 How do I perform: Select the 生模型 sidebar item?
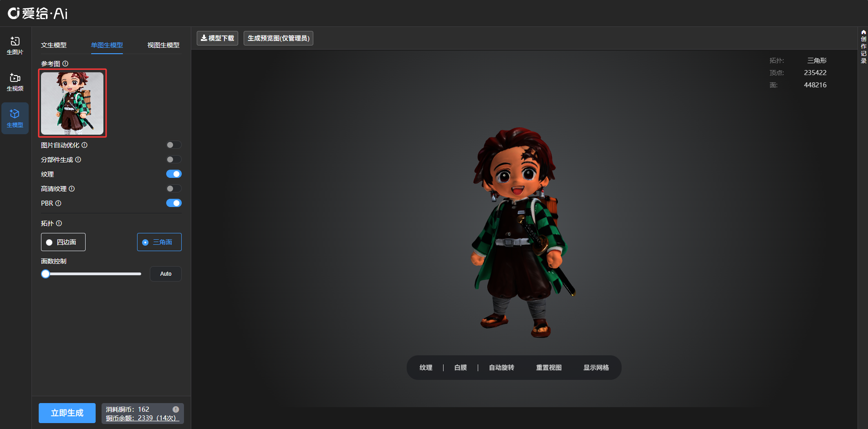(x=15, y=118)
